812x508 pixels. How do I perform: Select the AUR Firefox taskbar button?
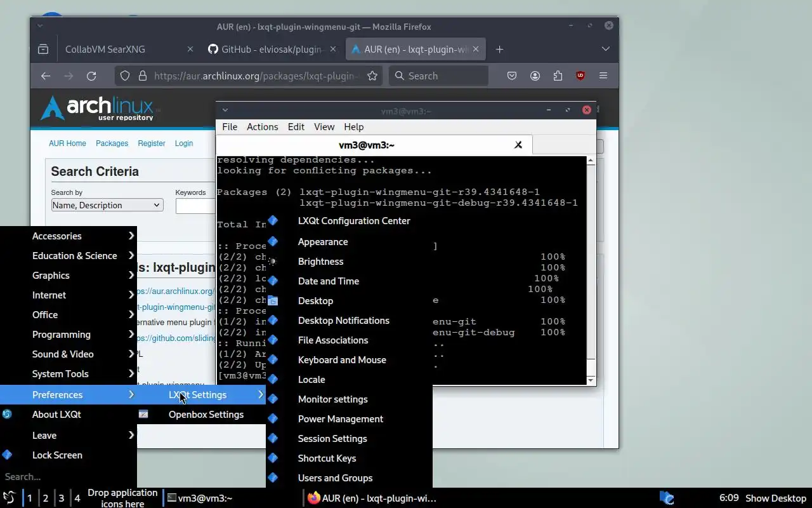(372, 498)
